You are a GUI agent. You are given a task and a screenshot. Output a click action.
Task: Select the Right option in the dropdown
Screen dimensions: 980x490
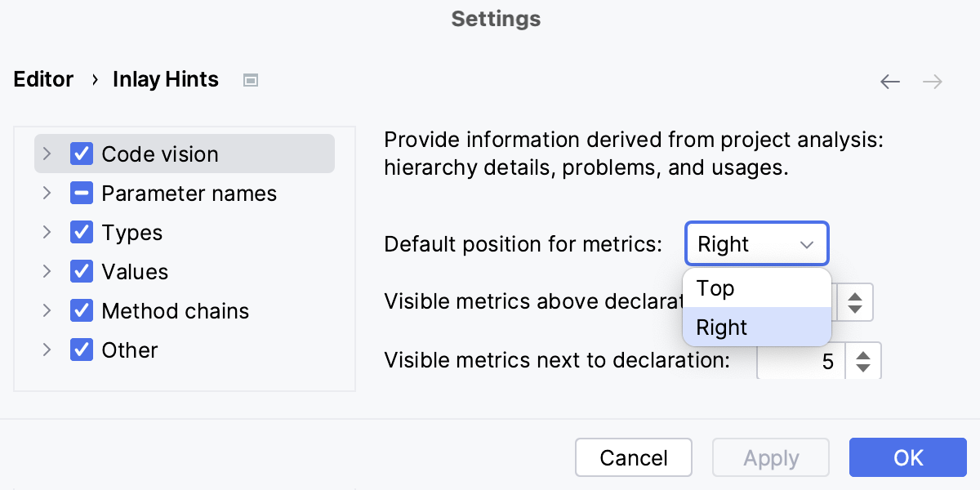[x=721, y=327]
